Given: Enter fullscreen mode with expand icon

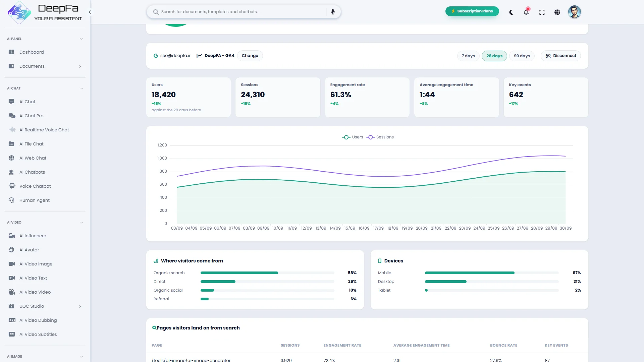Looking at the screenshot, I should (542, 12).
